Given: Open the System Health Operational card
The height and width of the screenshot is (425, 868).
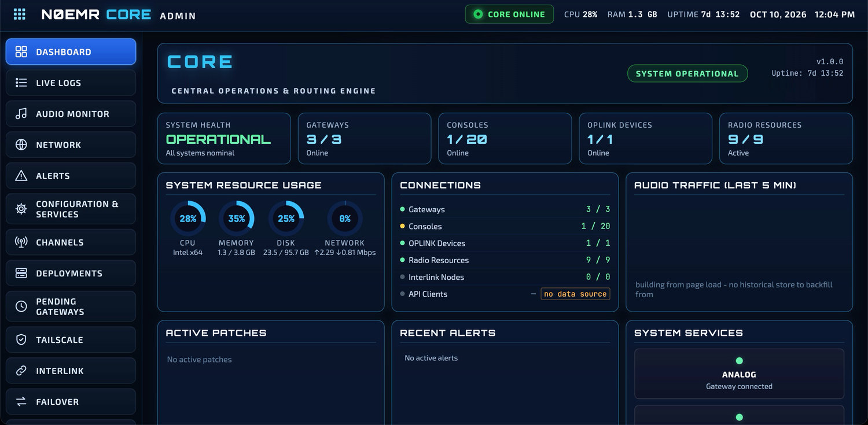Looking at the screenshot, I should pyautogui.click(x=224, y=139).
